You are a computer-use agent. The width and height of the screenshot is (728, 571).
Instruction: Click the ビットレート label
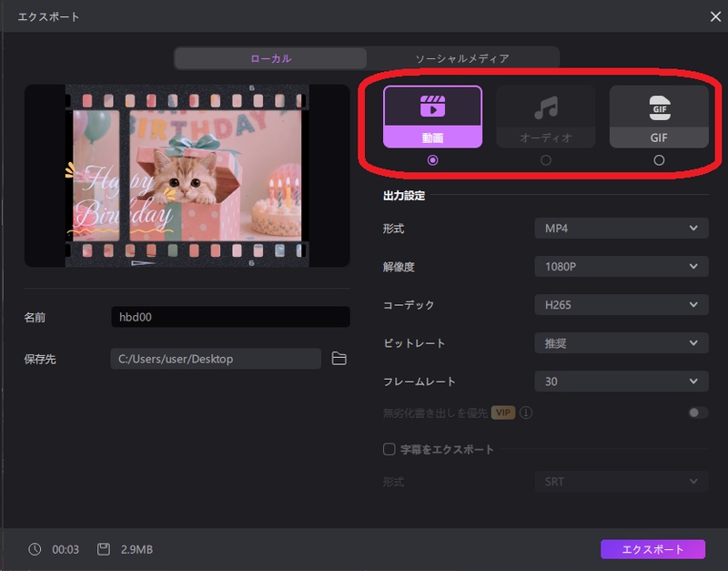[x=414, y=343]
